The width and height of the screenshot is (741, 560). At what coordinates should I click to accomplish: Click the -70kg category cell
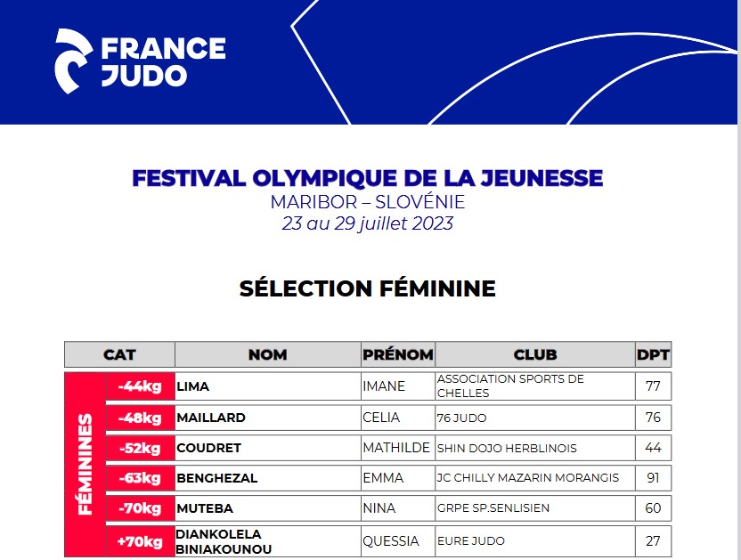click(x=140, y=508)
